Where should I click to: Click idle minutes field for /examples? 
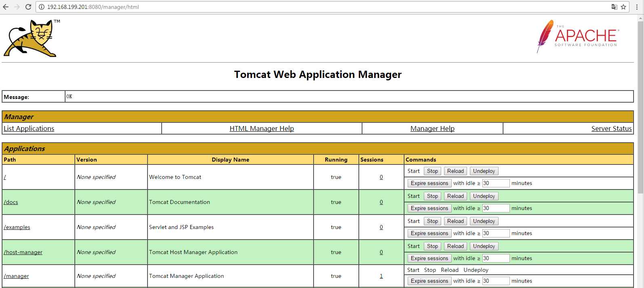(x=496, y=233)
